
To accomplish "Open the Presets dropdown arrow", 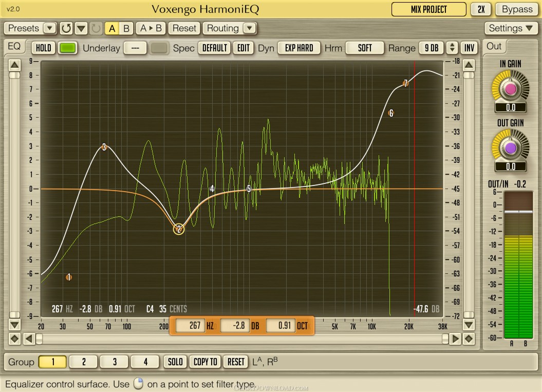I will pyautogui.click(x=50, y=28).
